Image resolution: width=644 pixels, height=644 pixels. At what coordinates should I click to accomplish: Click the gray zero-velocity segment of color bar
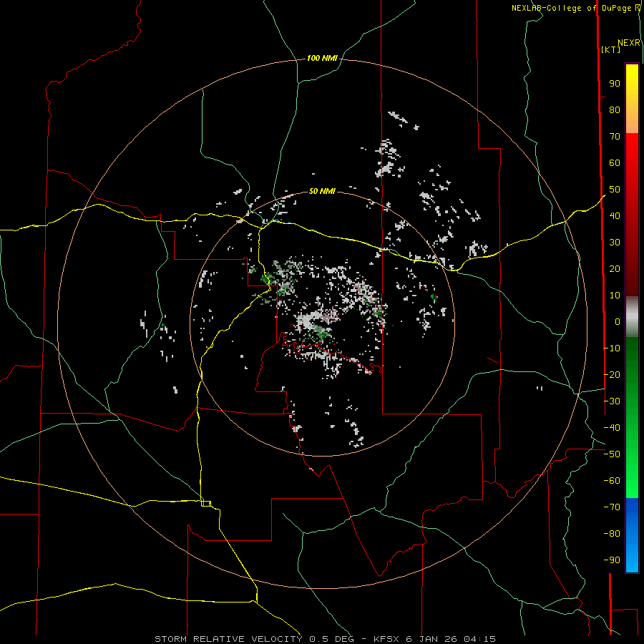coord(632,317)
